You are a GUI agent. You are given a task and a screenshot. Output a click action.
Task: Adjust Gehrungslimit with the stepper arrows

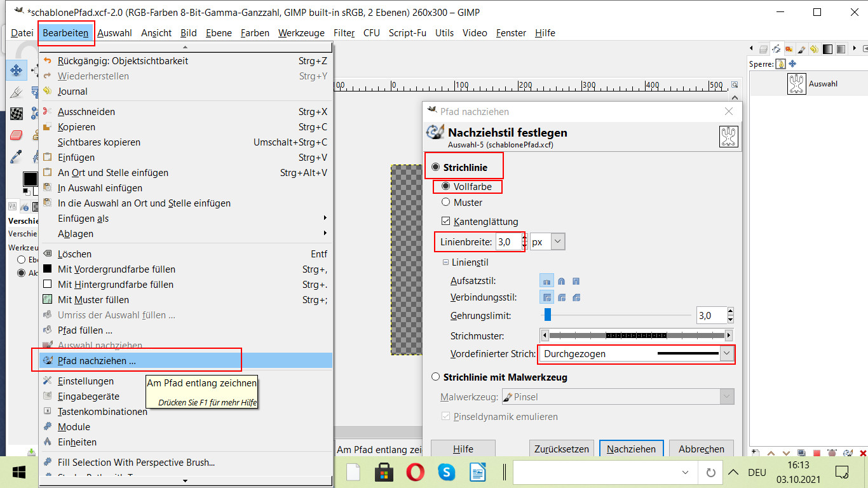pos(730,315)
